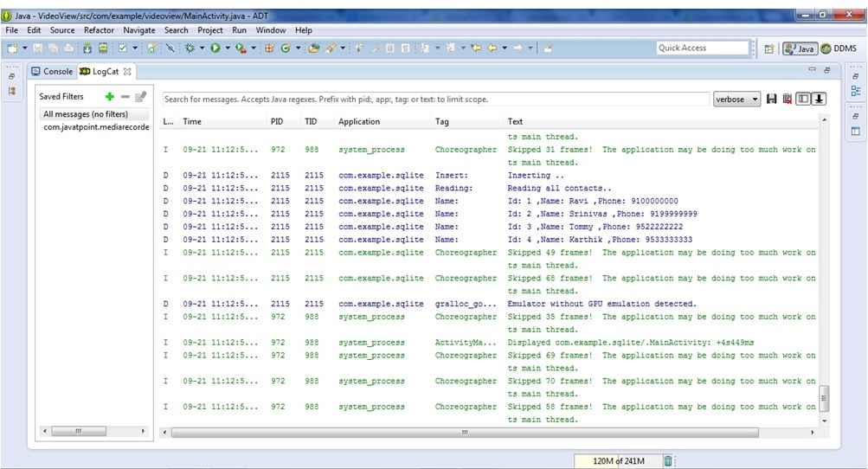Image resolution: width=868 pixels, height=469 pixels.
Task: Click the 120M of 241M heap status
Action: [x=619, y=460]
